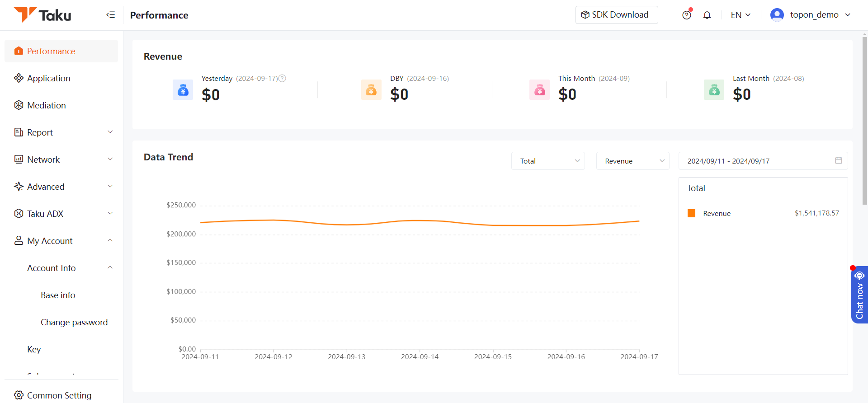The height and width of the screenshot is (403, 868).
Task: Click the blue Yesterday revenue money-bag icon
Action: tap(183, 90)
